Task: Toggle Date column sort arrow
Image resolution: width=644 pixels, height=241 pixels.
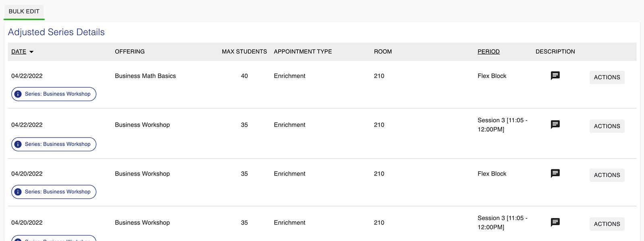Action: [x=31, y=52]
